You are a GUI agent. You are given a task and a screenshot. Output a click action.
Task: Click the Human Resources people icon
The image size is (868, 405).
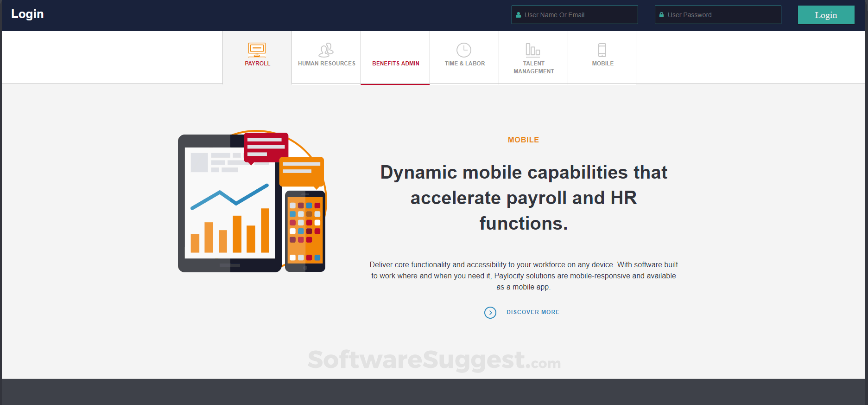(x=326, y=50)
